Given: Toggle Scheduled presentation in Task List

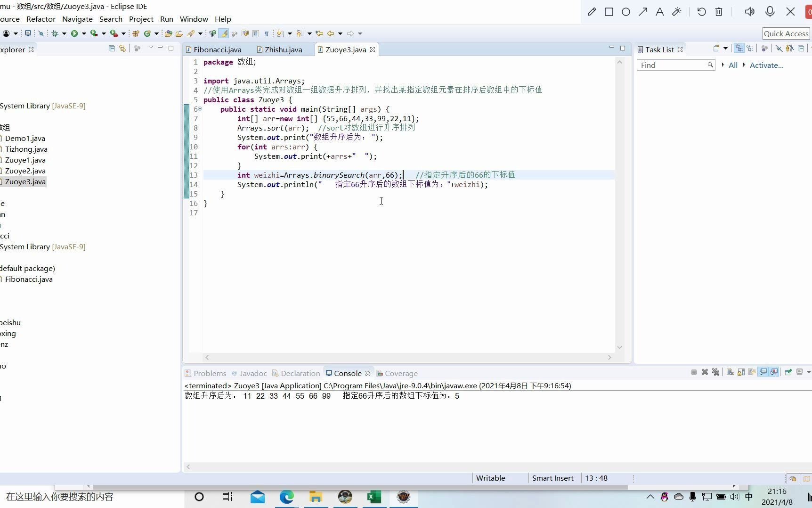Looking at the screenshot, I should [750, 48].
